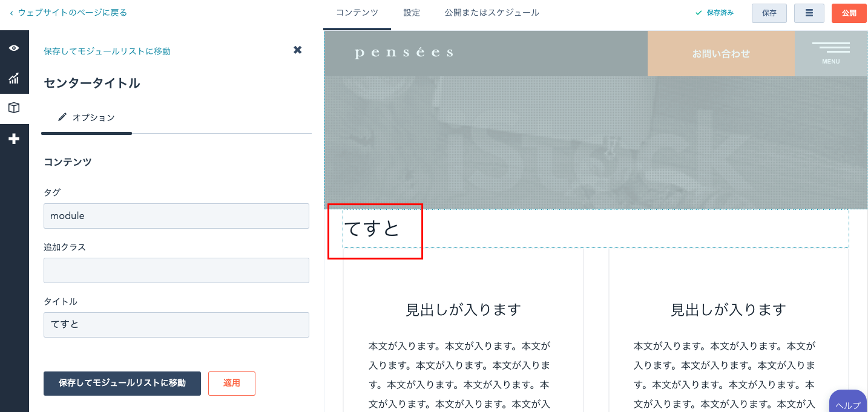This screenshot has height=412, width=868.
Task: Click the plus icon to add content
Action: pos(15,138)
